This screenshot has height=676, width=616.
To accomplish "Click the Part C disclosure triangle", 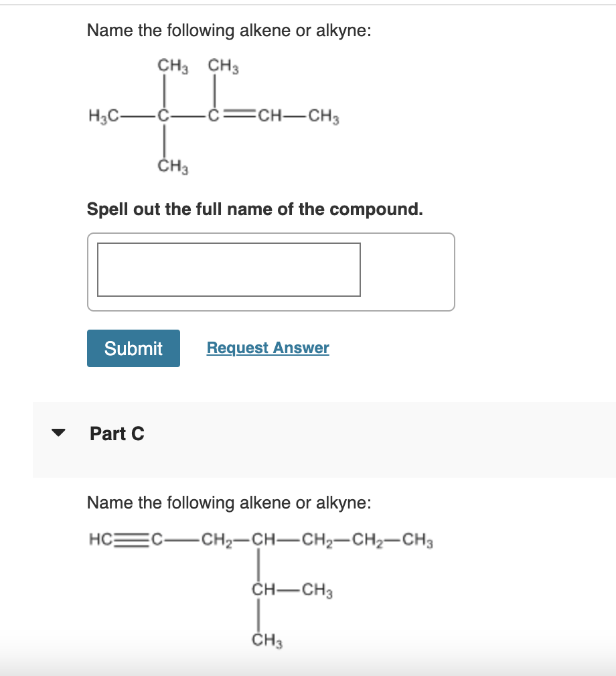I will click(x=59, y=433).
